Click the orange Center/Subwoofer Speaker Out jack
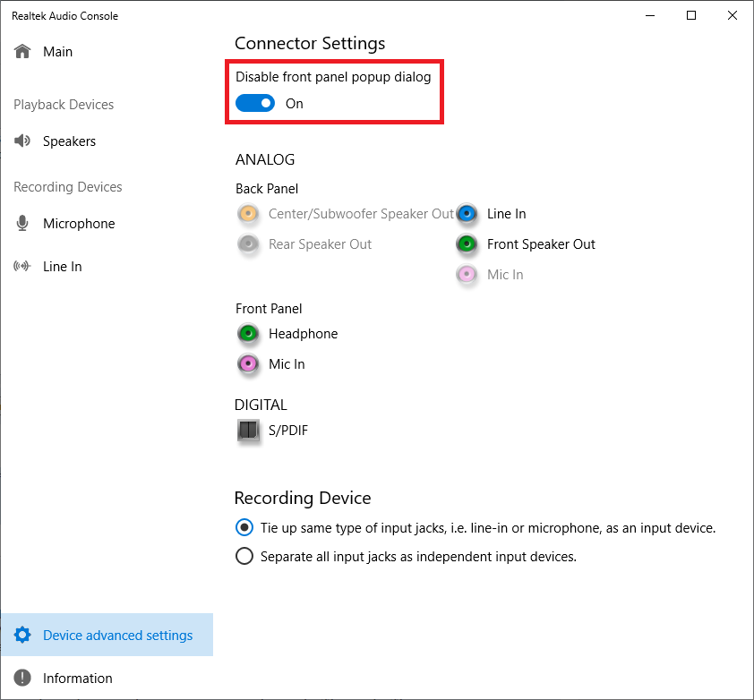 [248, 214]
